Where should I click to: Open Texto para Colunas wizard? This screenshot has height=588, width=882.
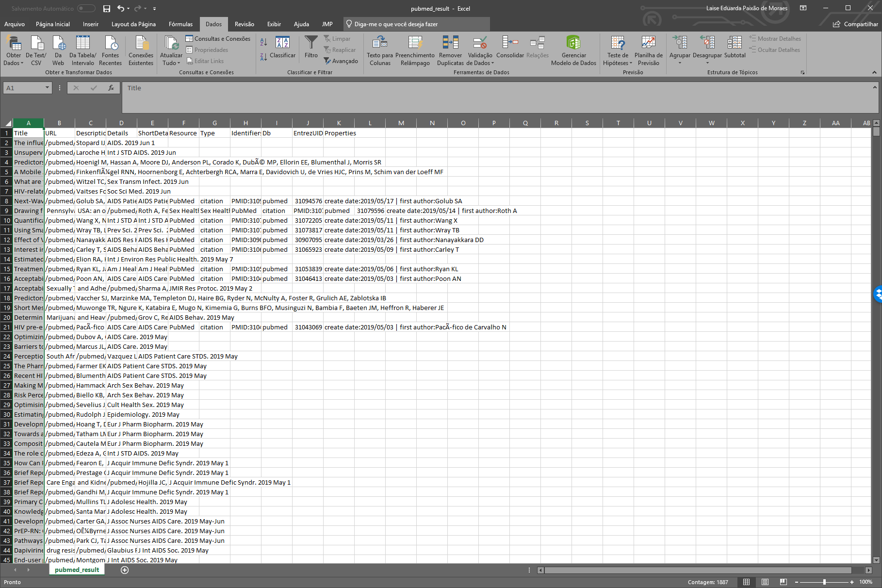pyautogui.click(x=380, y=50)
